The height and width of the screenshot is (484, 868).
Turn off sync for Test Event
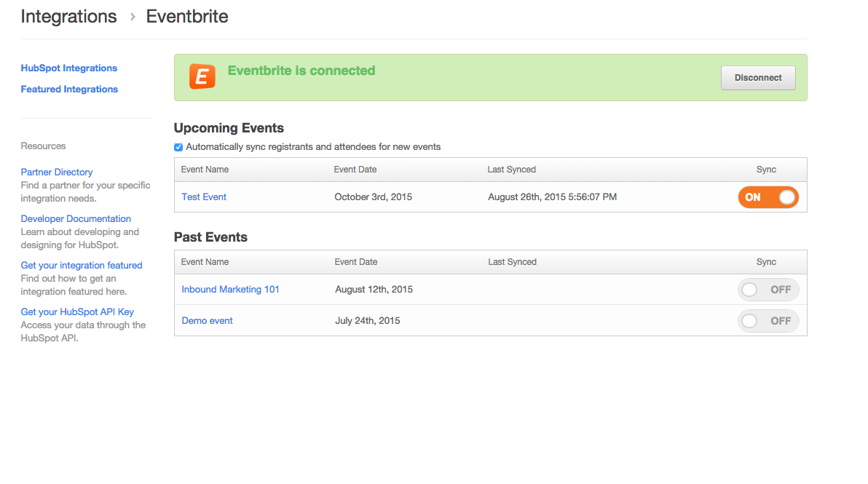[768, 197]
